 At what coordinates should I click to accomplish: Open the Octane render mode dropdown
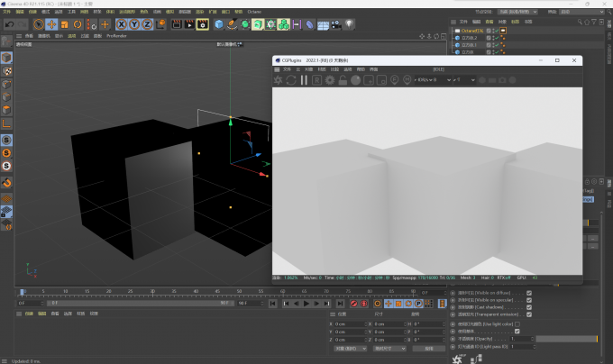(x=433, y=80)
